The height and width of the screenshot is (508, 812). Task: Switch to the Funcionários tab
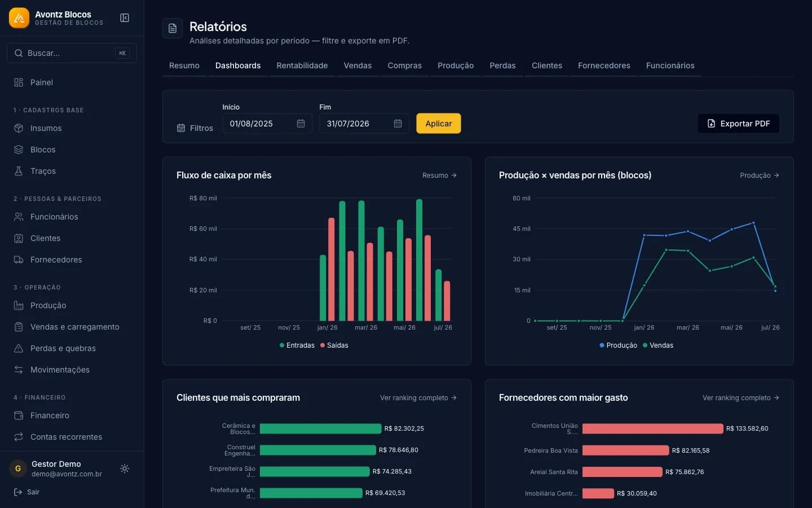click(670, 65)
